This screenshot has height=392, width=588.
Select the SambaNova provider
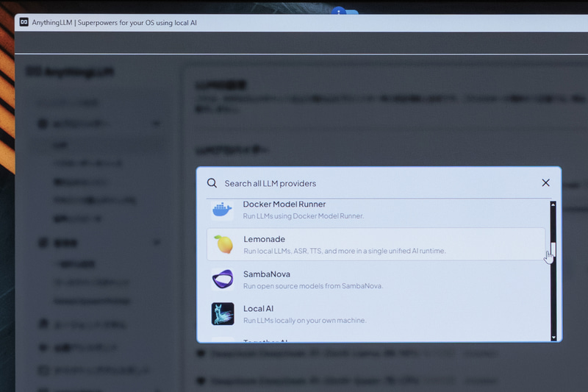click(x=376, y=279)
